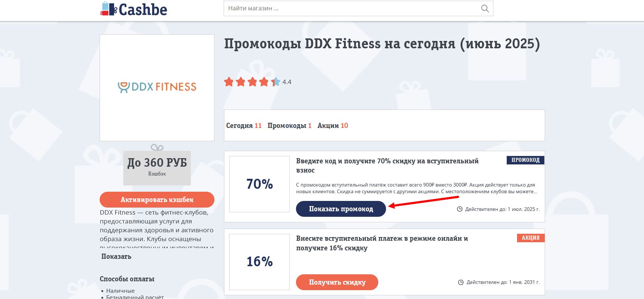Click 'Показать промокод' button
This screenshot has height=299, width=644.
[x=341, y=209]
